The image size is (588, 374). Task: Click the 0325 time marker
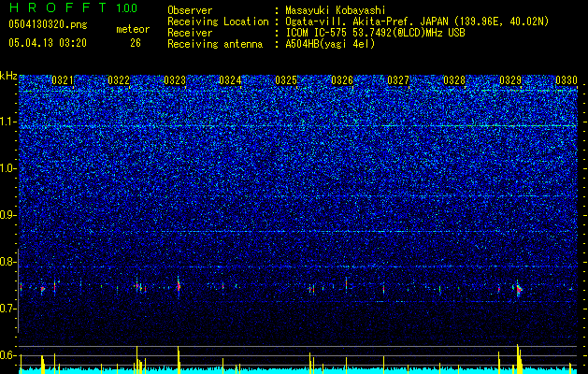286,80
